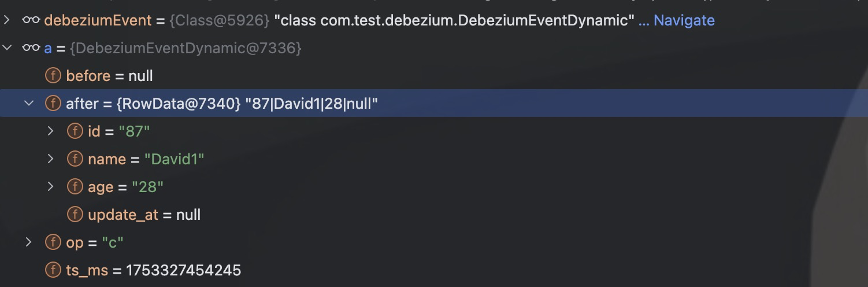Click the watch glasses icon beside variable a

click(x=31, y=48)
